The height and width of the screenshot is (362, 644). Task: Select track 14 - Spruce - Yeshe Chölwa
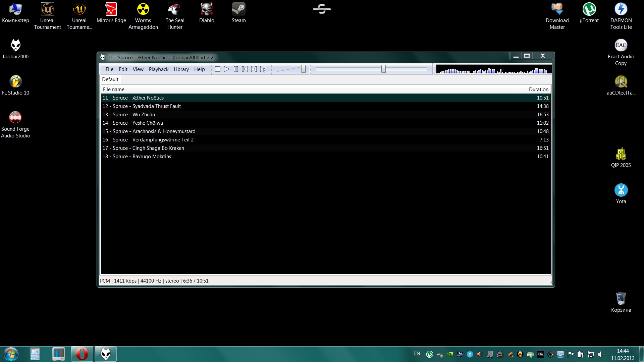click(325, 123)
